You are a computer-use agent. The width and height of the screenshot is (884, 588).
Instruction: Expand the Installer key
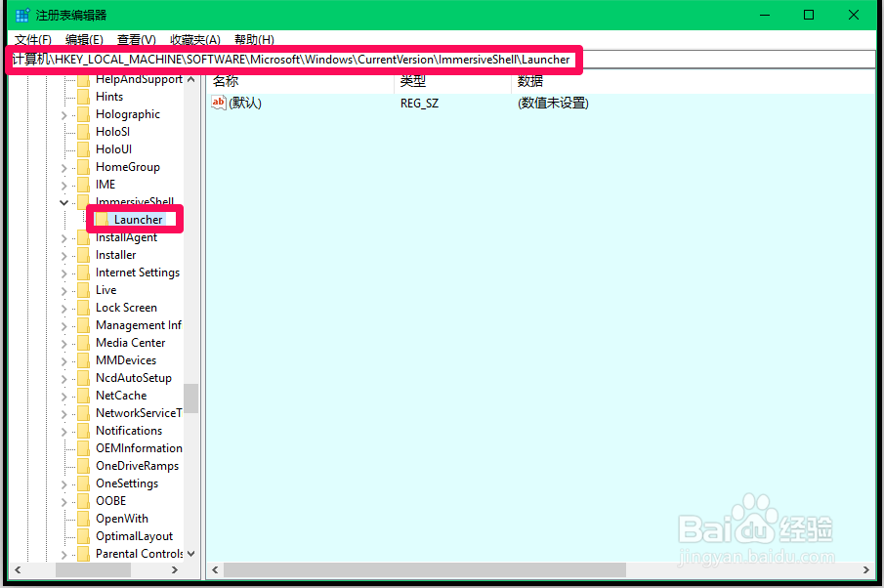pyautogui.click(x=63, y=255)
